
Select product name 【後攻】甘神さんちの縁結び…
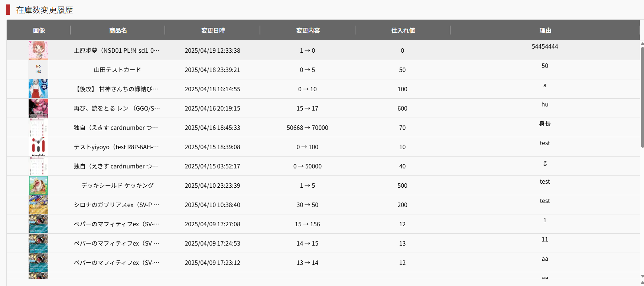pyautogui.click(x=117, y=89)
